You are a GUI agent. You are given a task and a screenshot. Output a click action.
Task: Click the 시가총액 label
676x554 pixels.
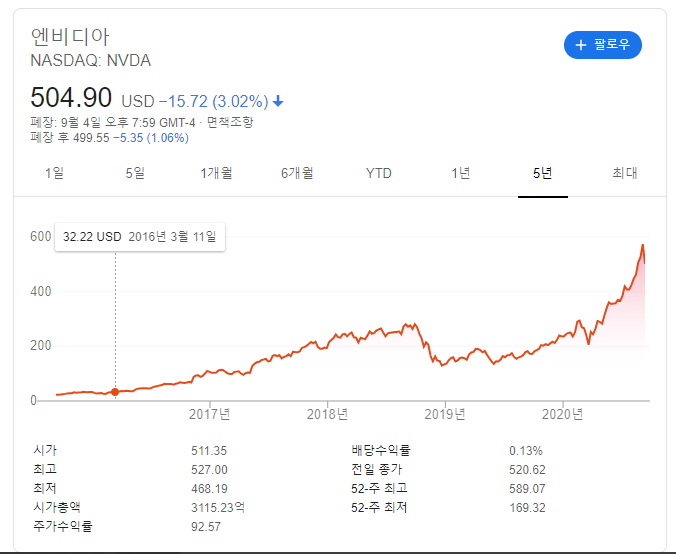pyautogui.click(x=57, y=507)
